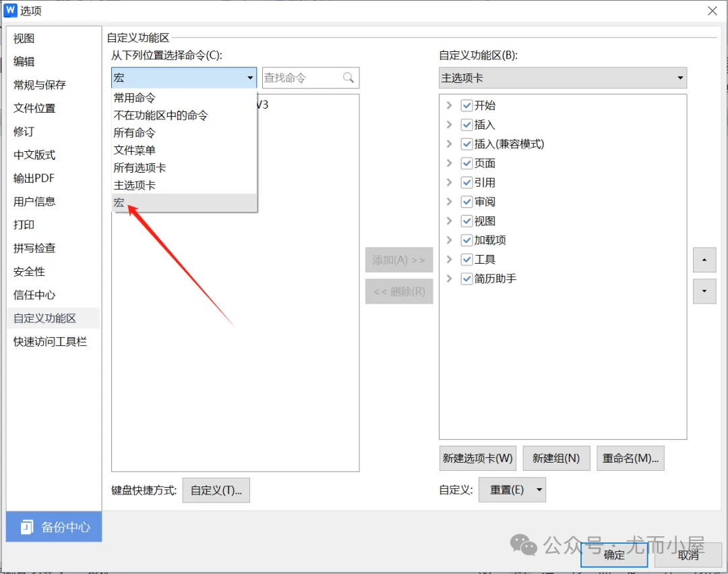Click the 添加(A) >> button
The image size is (728, 574).
click(x=399, y=260)
